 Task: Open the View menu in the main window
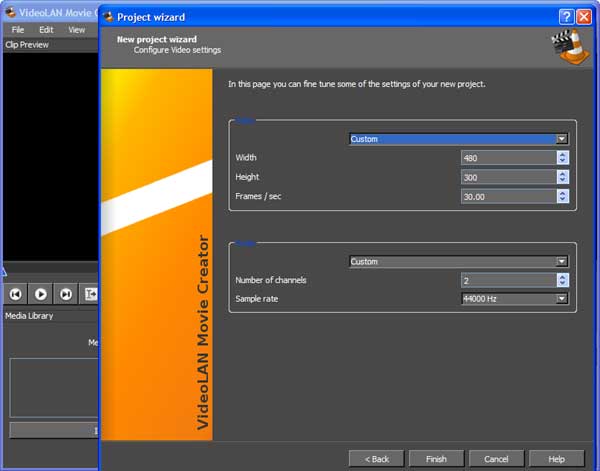(x=77, y=30)
